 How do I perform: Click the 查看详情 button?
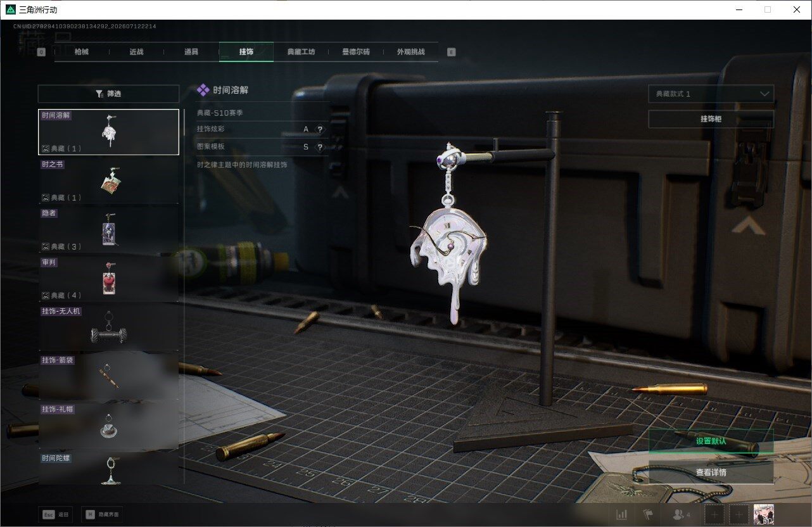click(711, 473)
